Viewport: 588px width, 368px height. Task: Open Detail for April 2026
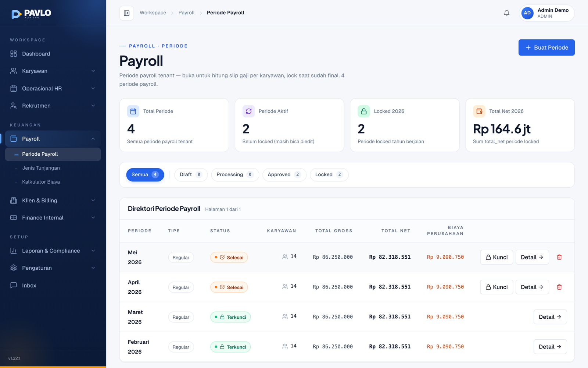532,287
